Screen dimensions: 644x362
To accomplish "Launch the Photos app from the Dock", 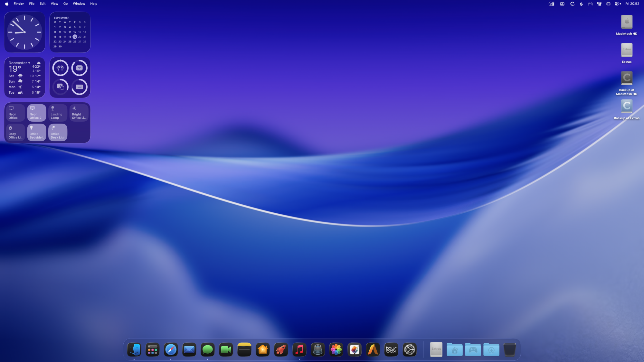I will pyautogui.click(x=336, y=349).
